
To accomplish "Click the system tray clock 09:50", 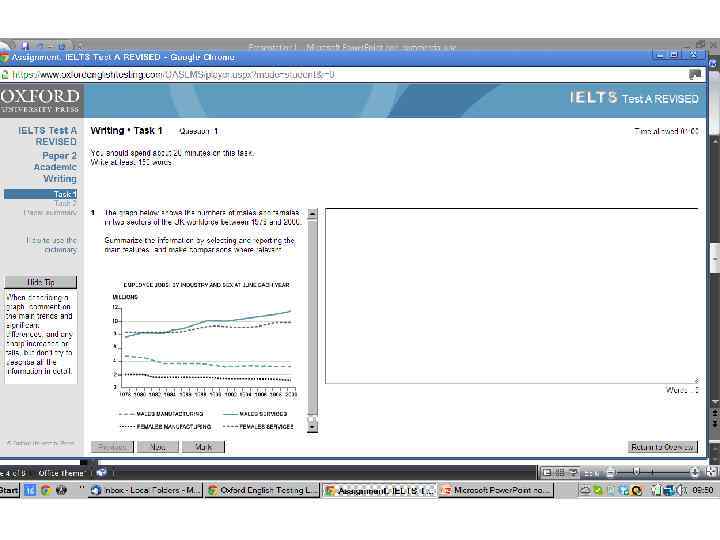I will click(703, 490).
